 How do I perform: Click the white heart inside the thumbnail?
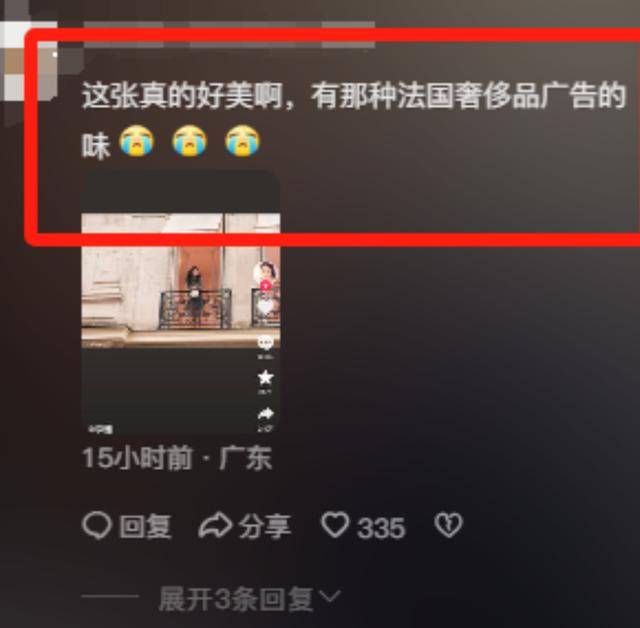click(266, 306)
